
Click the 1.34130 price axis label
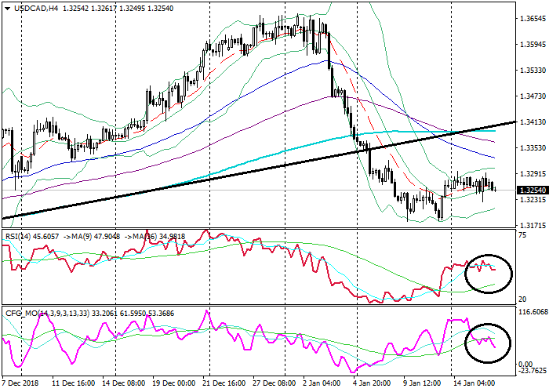[x=532, y=122]
